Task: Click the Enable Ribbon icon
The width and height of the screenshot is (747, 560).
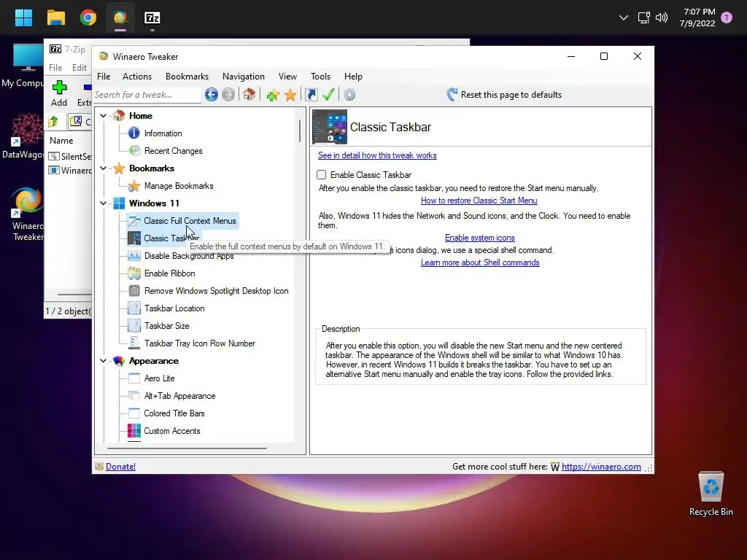Action: pyautogui.click(x=134, y=273)
